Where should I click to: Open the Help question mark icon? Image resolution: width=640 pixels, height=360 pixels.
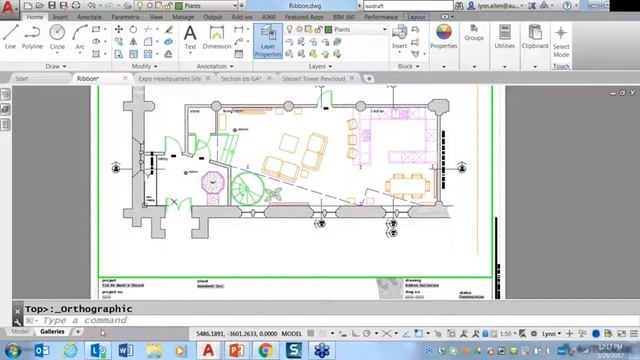pos(567,6)
